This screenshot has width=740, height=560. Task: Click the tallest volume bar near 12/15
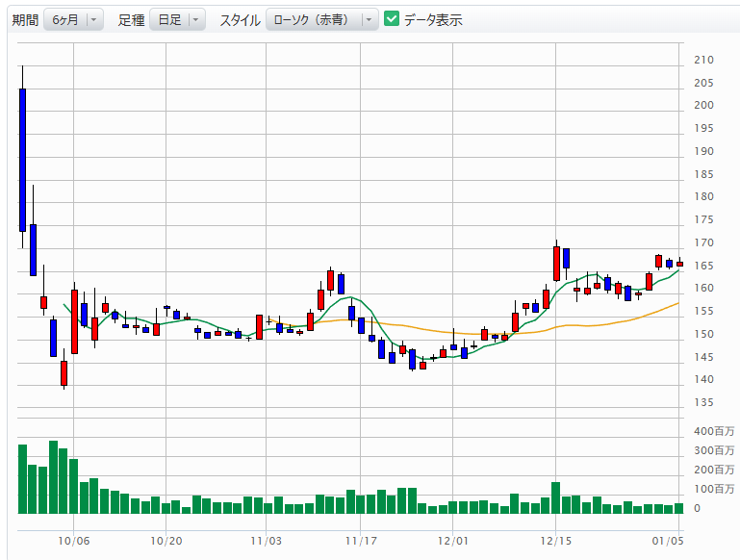(x=555, y=497)
